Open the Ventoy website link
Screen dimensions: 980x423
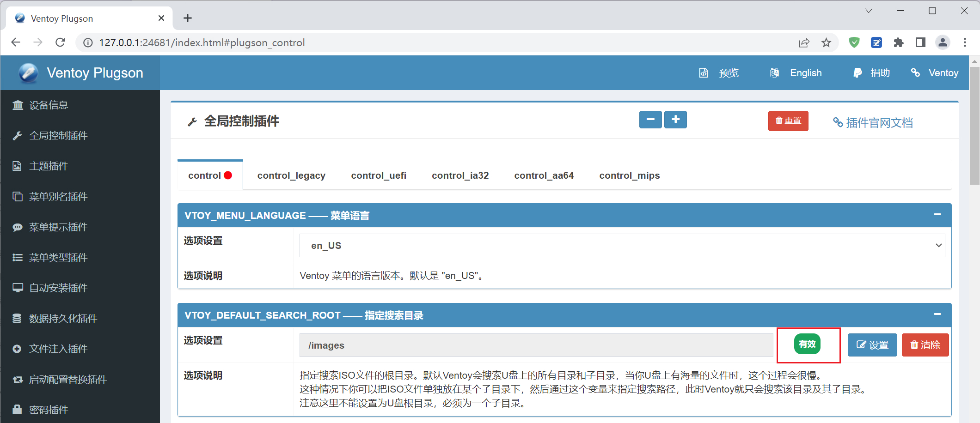(934, 73)
